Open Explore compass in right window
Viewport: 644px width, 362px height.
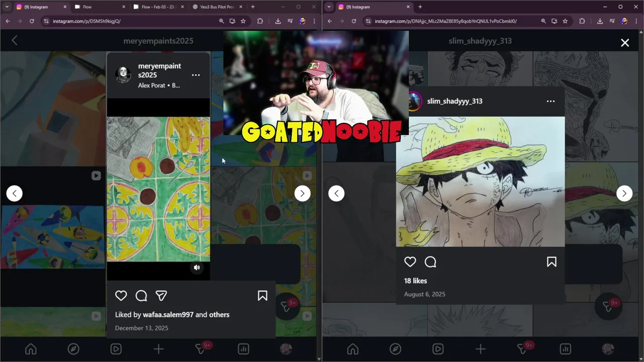pyautogui.click(x=395, y=349)
